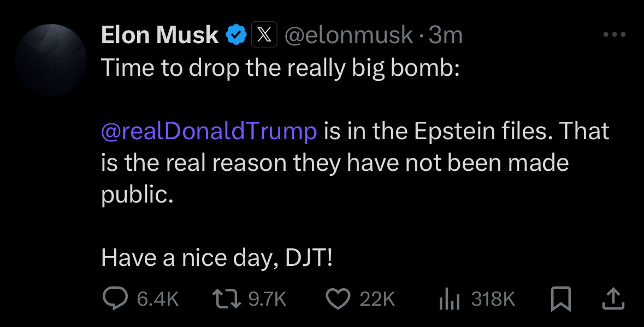Click the 3m timestamp
Image resolution: width=644 pixels, height=327 pixels.
pyautogui.click(x=446, y=35)
